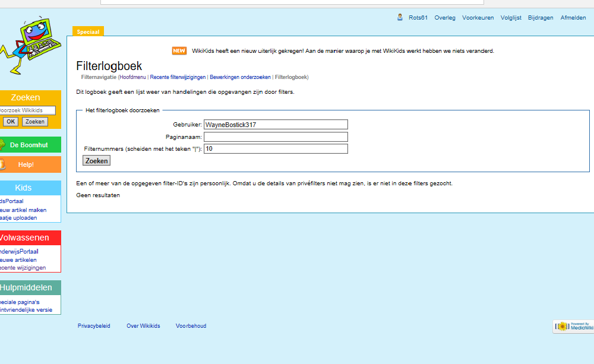Image resolution: width=594 pixels, height=364 pixels.
Task: Open the Hoofdmenu filter navigation link
Action: tap(132, 77)
